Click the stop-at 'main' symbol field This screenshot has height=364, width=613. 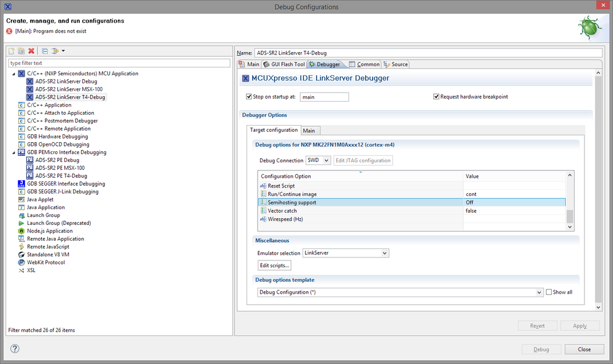coord(324,97)
